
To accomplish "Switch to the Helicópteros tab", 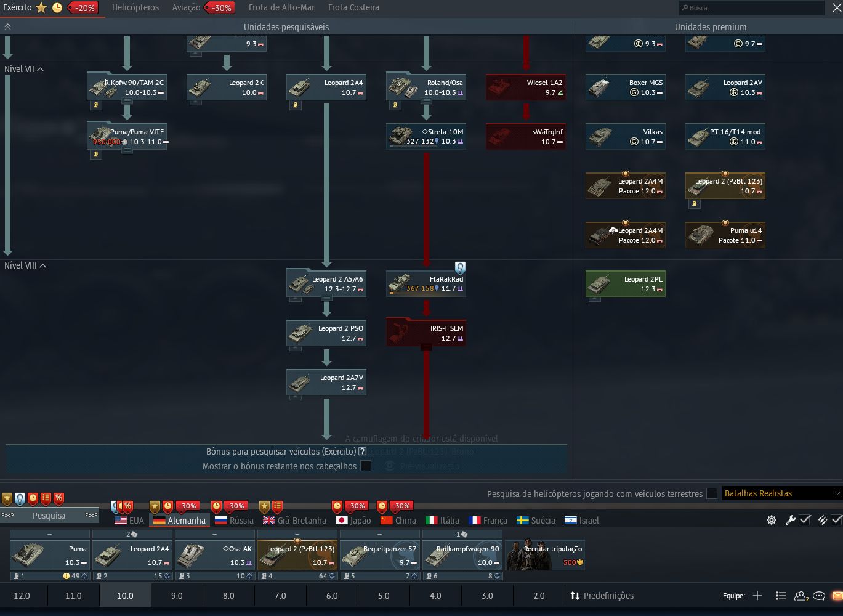I will (135, 7).
